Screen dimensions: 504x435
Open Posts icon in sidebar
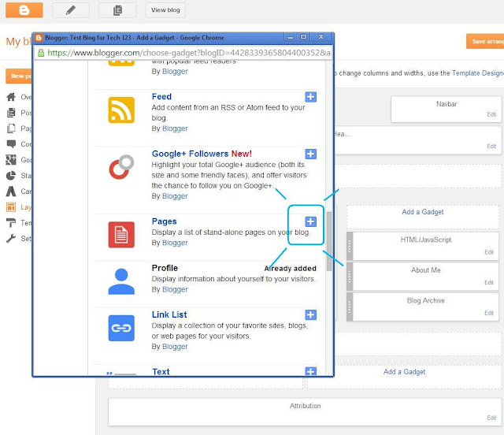click(11, 113)
